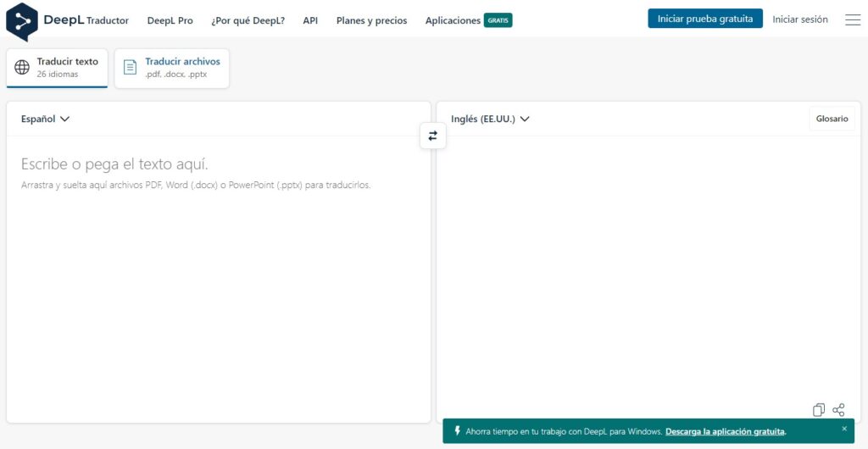Switch to the Traducir archivos tab
Image resolution: width=868 pixels, height=449 pixels.
coord(171,68)
